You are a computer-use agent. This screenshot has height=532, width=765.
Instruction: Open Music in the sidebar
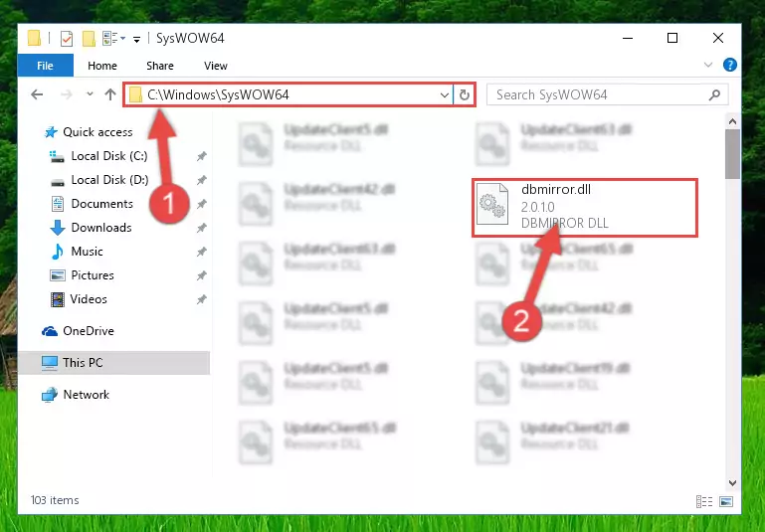87,252
